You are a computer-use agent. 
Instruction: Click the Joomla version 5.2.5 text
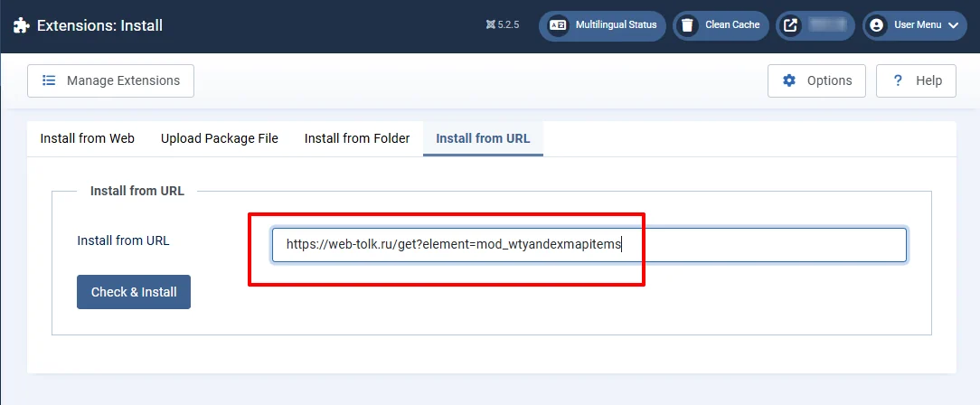click(x=508, y=25)
